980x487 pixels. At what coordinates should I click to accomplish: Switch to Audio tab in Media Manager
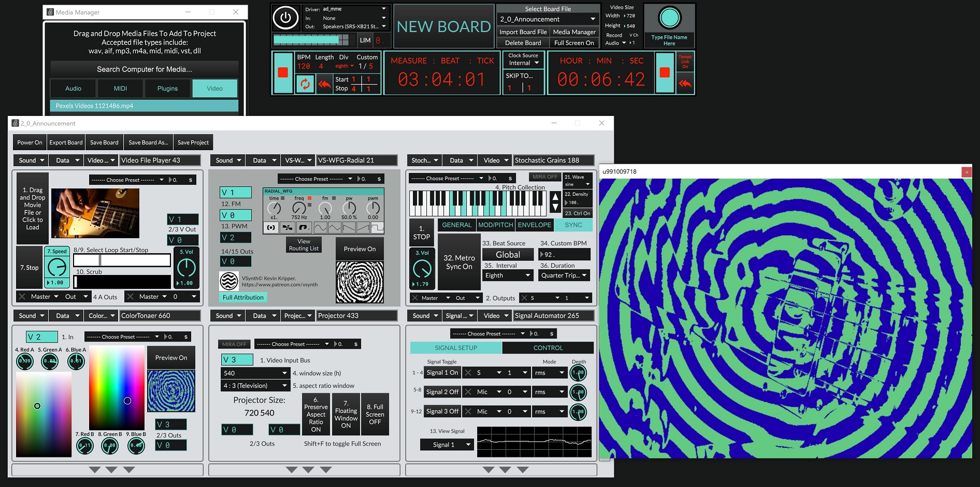click(x=73, y=88)
